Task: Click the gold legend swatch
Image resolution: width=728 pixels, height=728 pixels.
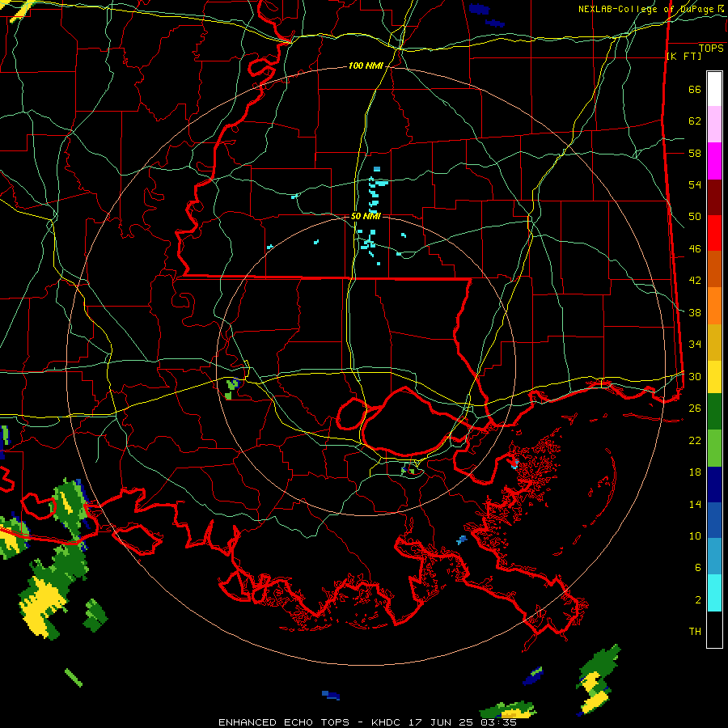Action: tap(714, 343)
